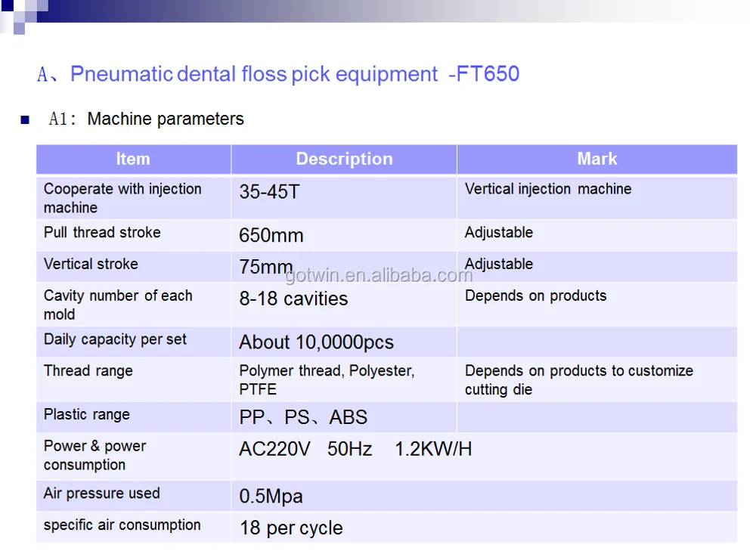
Task: Select the "Depends on products" cavity remark
Action: (x=535, y=296)
